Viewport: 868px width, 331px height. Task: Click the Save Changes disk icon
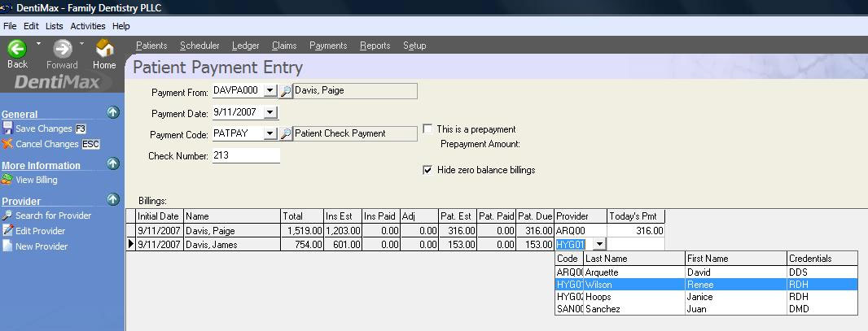[7, 128]
